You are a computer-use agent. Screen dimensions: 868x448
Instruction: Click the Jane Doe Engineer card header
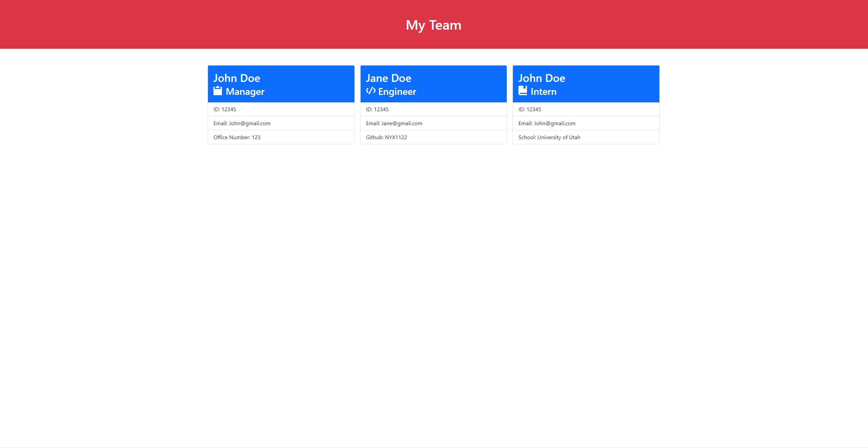(x=433, y=84)
